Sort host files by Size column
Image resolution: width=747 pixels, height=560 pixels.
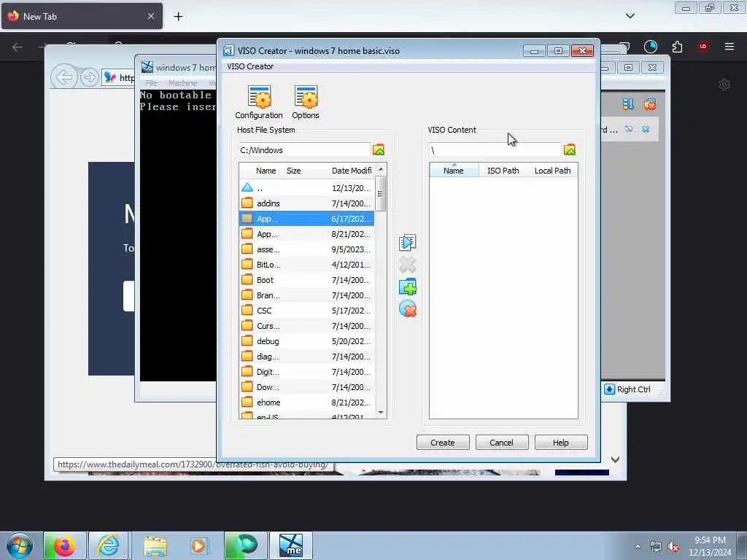(x=294, y=171)
